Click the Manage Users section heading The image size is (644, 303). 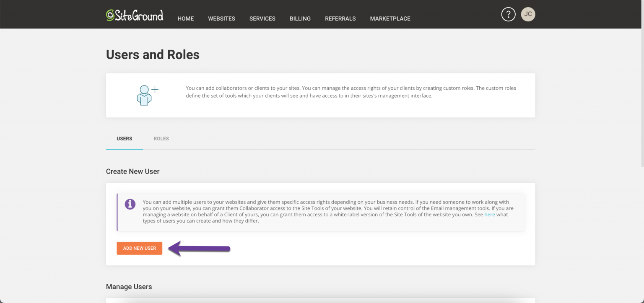point(129,287)
